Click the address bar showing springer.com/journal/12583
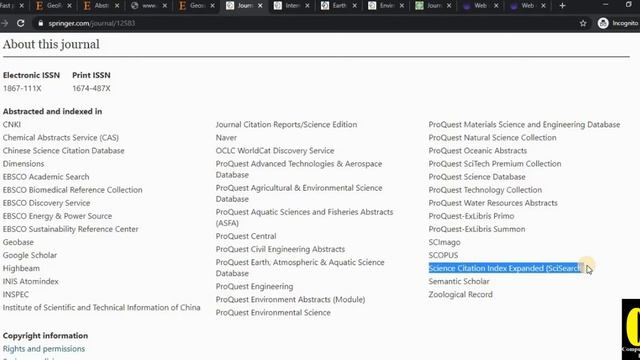 pos(310,23)
